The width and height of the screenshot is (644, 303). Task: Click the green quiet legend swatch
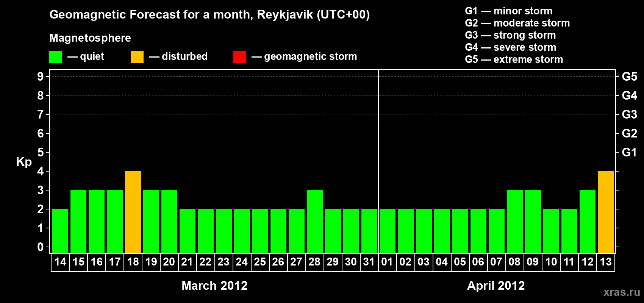(55, 57)
